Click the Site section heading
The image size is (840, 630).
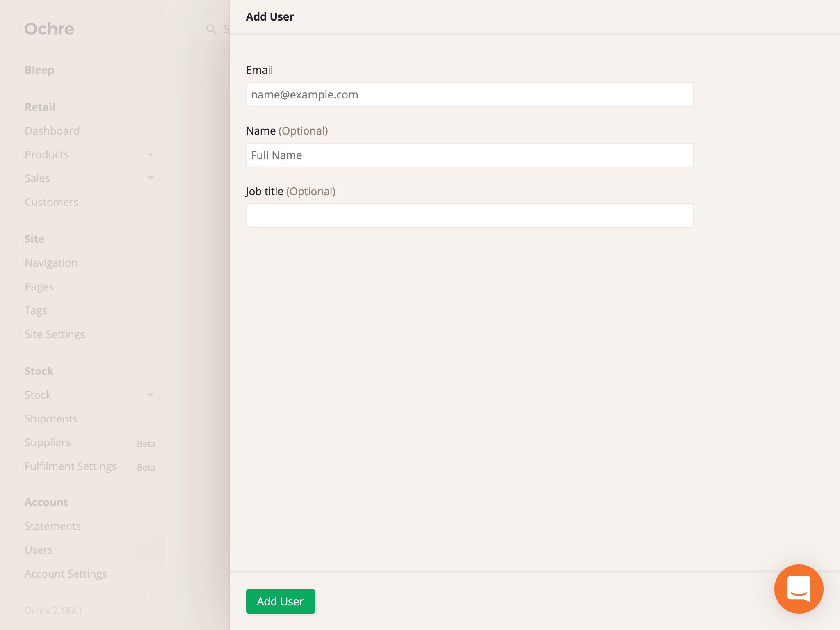pos(34,239)
